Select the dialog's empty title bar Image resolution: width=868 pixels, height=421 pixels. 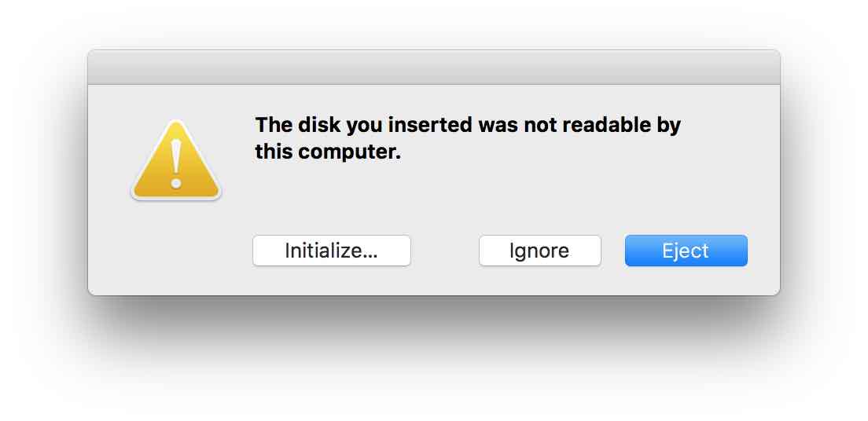pos(434,67)
